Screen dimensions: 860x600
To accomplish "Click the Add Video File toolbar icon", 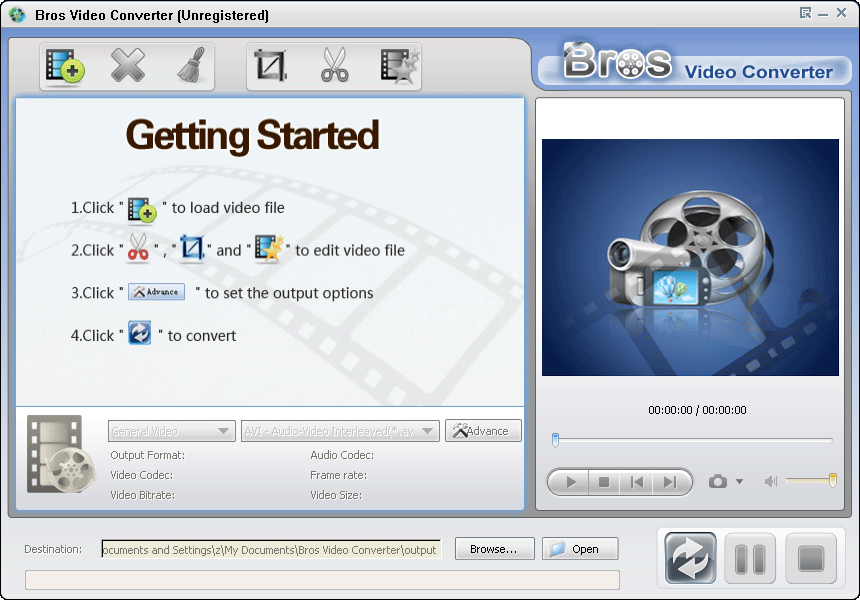I will (x=65, y=66).
